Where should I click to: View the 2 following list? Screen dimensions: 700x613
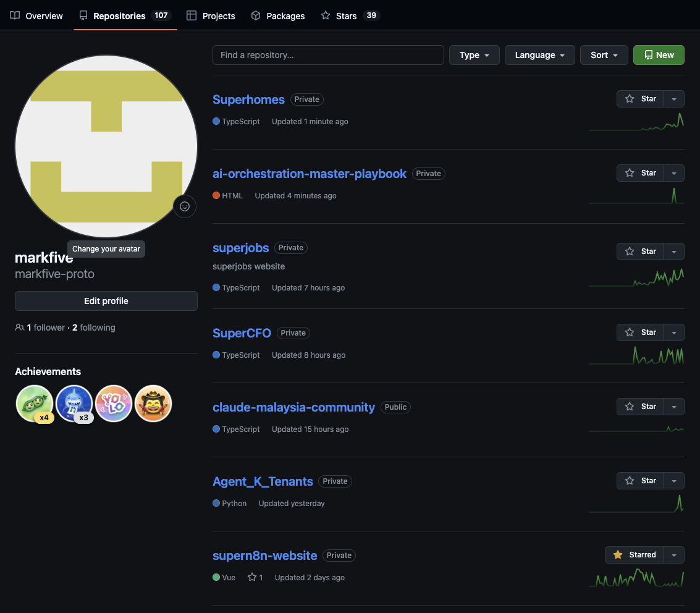click(94, 328)
